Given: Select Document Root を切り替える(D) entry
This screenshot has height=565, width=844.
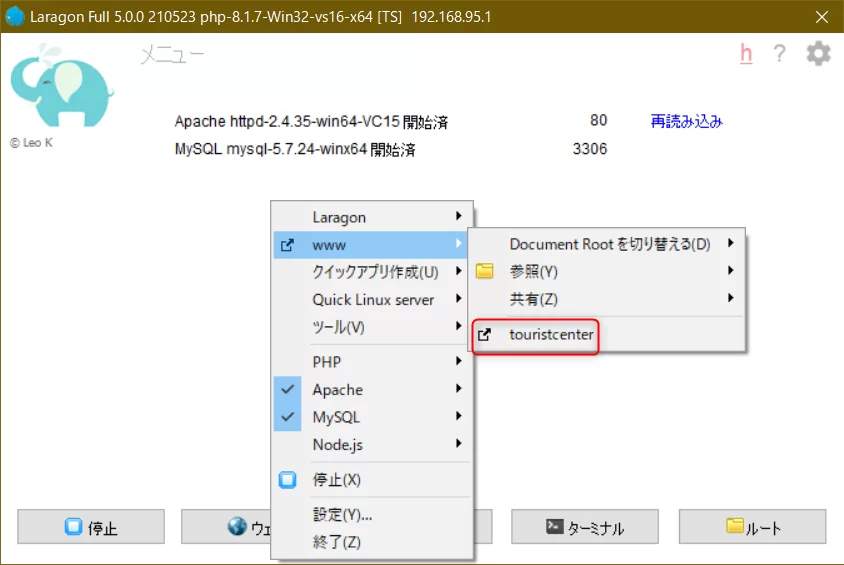Looking at the screenshot, I should pos(607,244).
